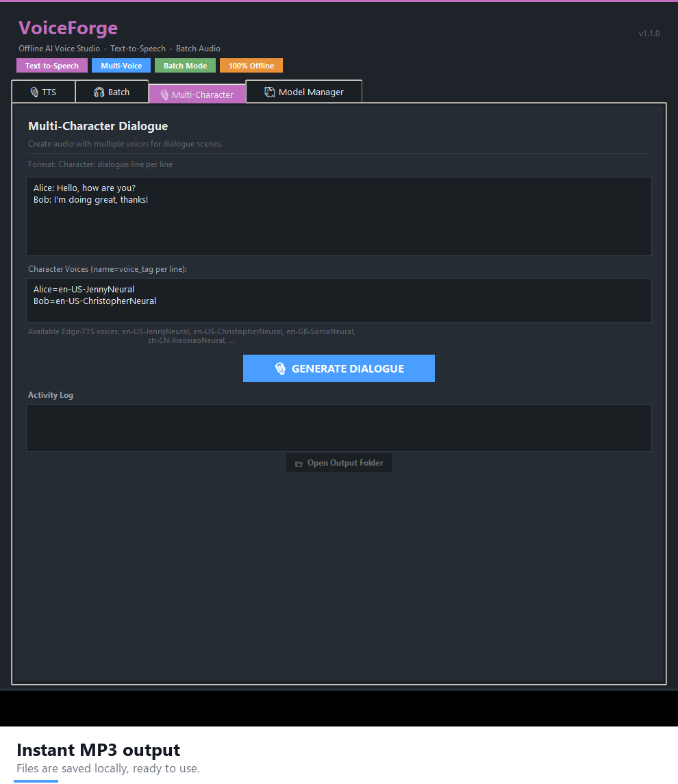Click the 'Multi-Character Dialogue' heading
The image size is (678, 784).
pos(98,126)
